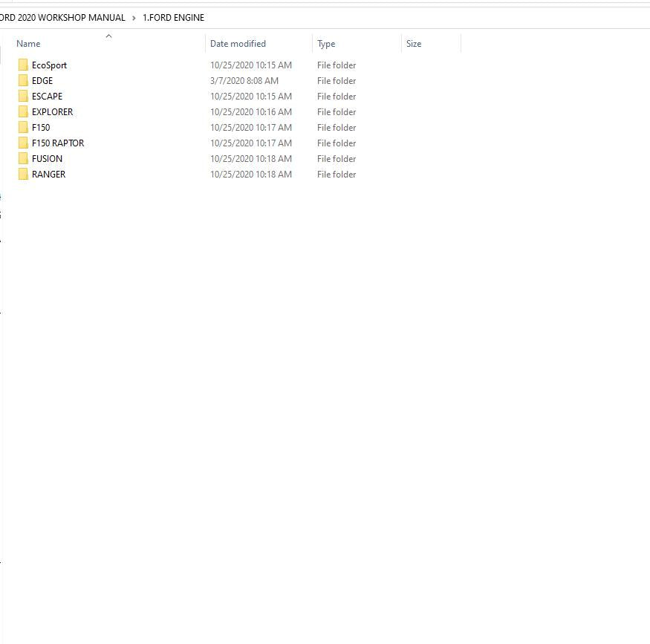Select the EXPLORER folder icon
Viewport: 650px width, 644px height.
pyautogui.click(x=23, y=112)
